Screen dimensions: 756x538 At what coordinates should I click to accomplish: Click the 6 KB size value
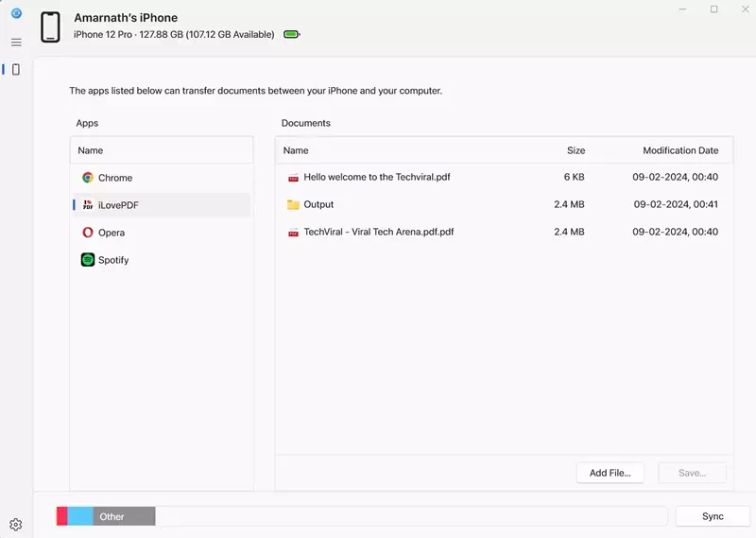pos(574,177)
